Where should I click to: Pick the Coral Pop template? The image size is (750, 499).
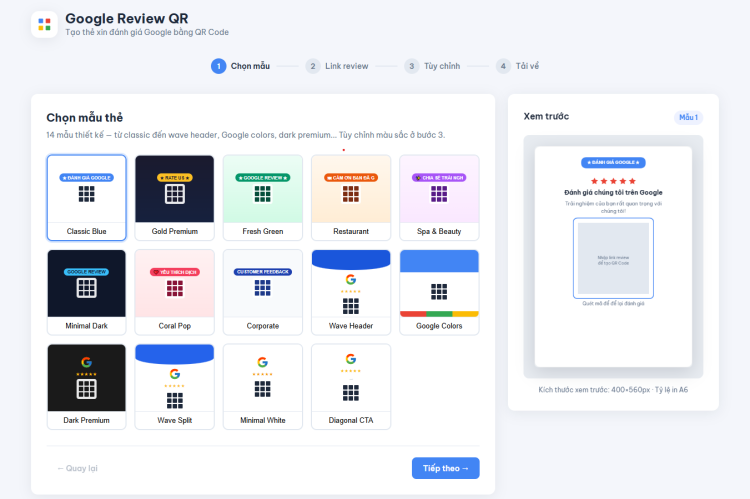coord(175,292)
